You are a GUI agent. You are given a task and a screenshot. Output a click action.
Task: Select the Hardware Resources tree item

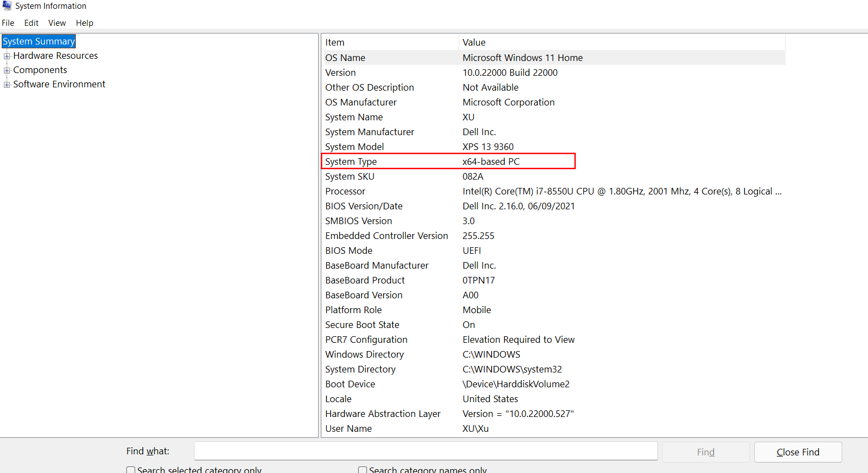click(55, 55)
